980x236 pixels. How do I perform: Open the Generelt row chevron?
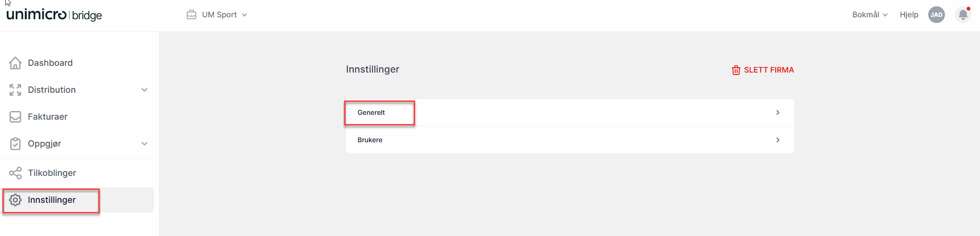(x=778, y=112)
